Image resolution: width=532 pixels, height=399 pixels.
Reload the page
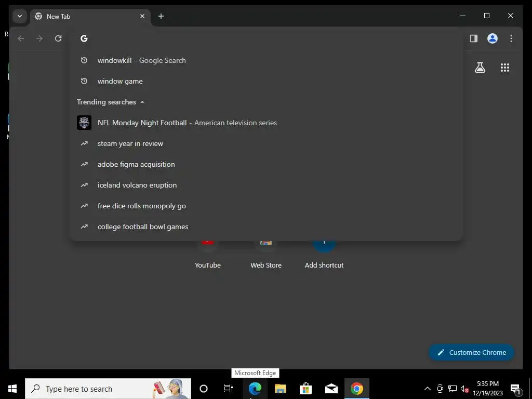click(x=58, y=38)
